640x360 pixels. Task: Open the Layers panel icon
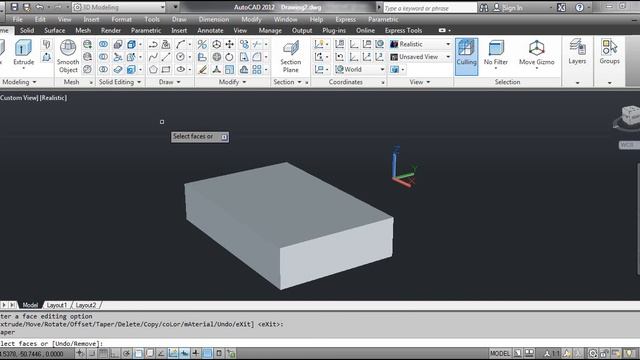coord(577,47)
